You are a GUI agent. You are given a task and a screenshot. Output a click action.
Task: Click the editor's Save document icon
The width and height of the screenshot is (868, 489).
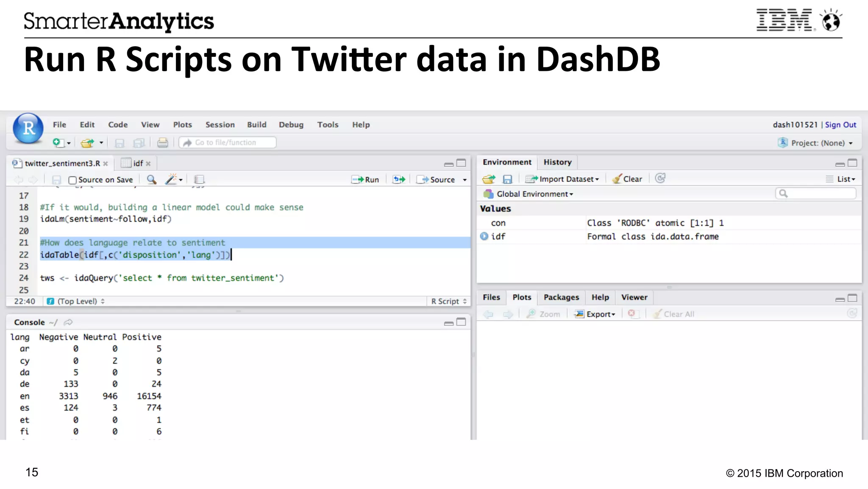click(x=56, y=180)
